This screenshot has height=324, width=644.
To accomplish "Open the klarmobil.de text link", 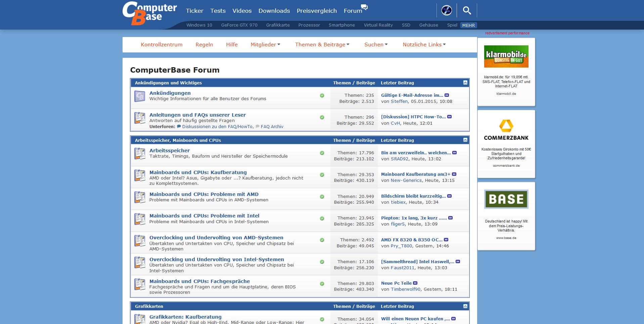I will point(506,94).
